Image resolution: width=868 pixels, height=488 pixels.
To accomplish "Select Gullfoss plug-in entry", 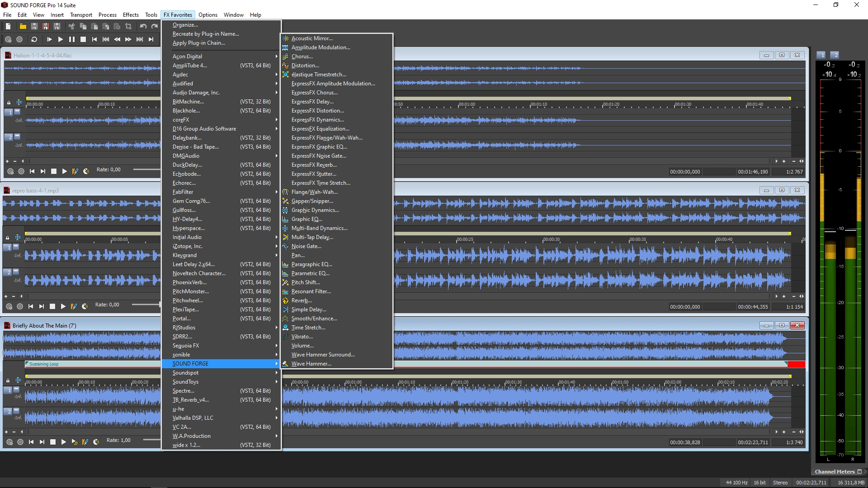I will pyautogui.click(x=221, y=210).
